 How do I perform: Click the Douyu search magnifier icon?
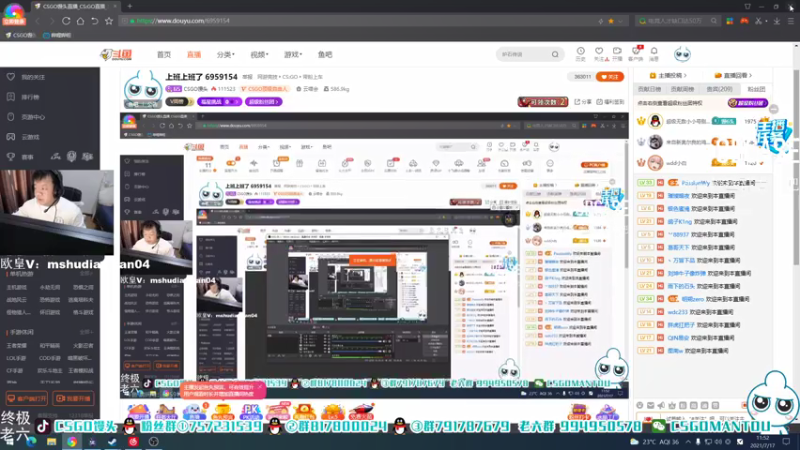(x=555, y=55)
